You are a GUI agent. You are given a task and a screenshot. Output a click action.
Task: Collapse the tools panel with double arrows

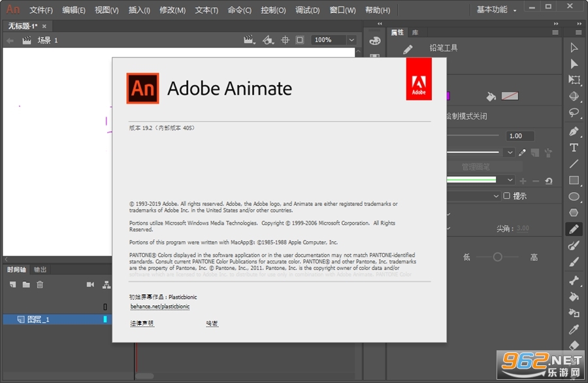pyautogui.click(x=579, y=24)
